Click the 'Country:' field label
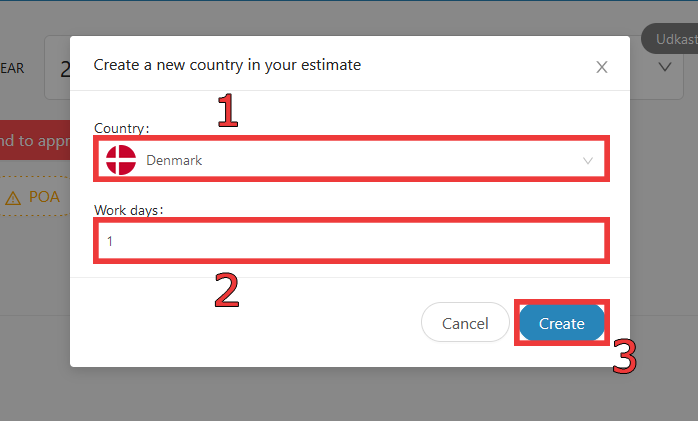This screenshot has width=698, height=421. [122, 128]
